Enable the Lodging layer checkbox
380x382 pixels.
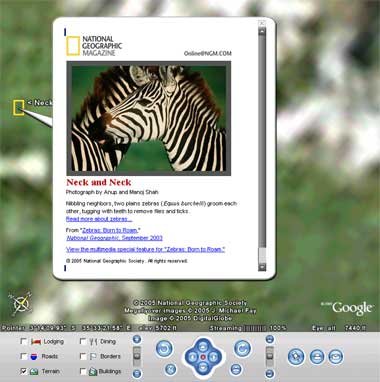24,342
